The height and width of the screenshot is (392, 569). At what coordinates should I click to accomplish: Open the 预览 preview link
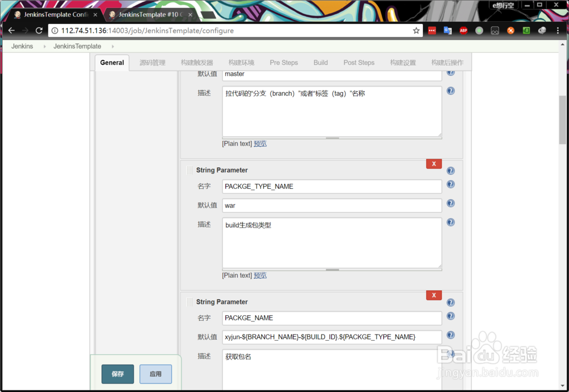260,275
